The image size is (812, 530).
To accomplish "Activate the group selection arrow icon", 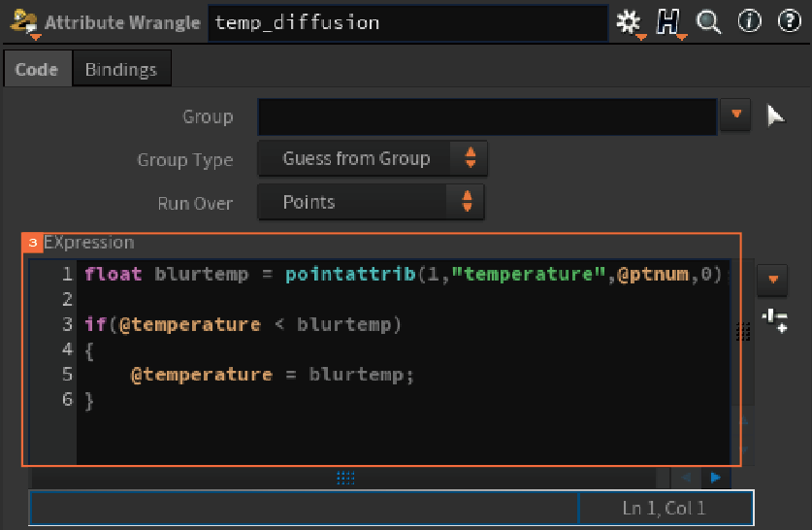I will [x=775, y=115].
